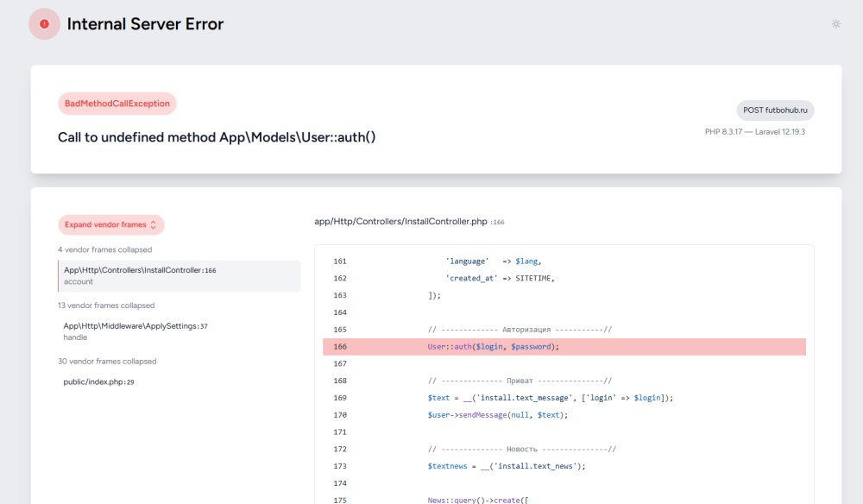Open the InstallController.php file path link
The width and height of the screenshot is (863, 504).
401,222
